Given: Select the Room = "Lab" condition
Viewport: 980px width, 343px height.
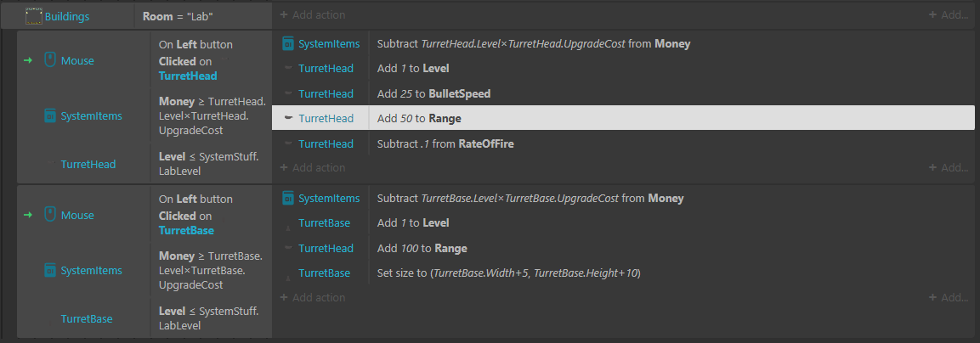Looking at the screenshot, I should (203, 16).
